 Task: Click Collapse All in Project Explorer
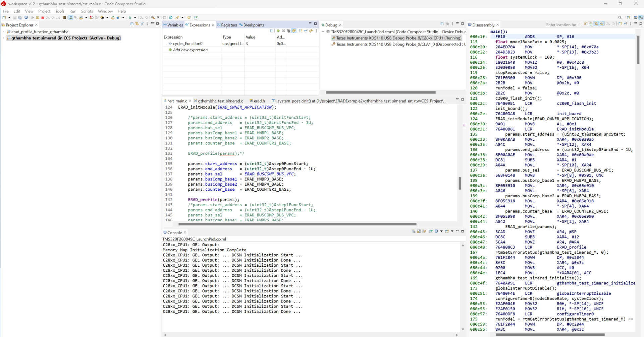tap(132, 24)
